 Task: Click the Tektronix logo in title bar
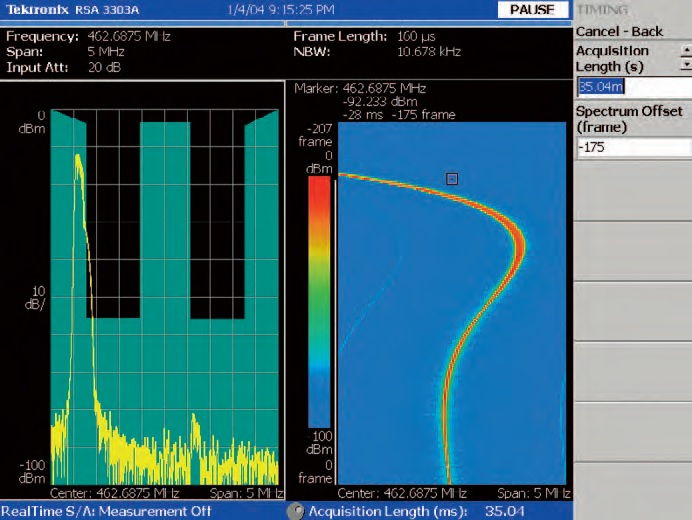click(x=37, y=9)
